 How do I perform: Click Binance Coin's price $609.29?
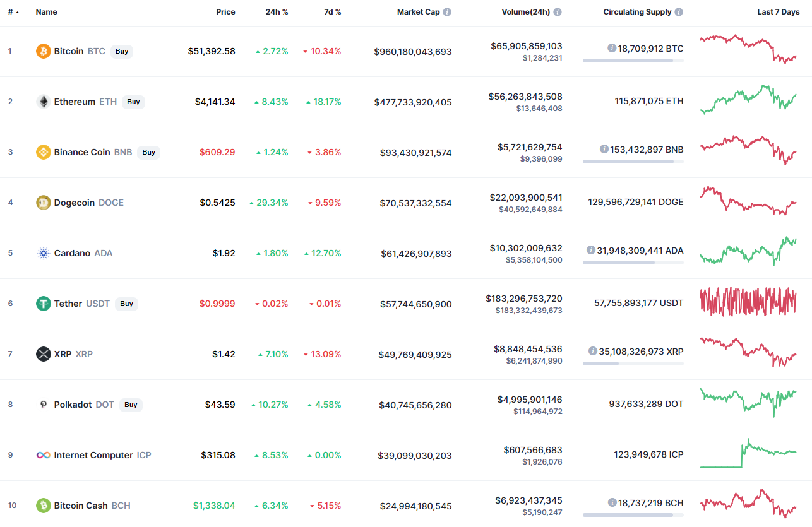[x=217, y=152]
